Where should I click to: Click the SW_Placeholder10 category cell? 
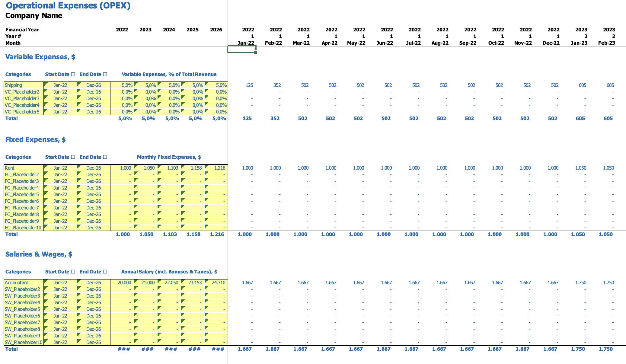pos(24,343)
